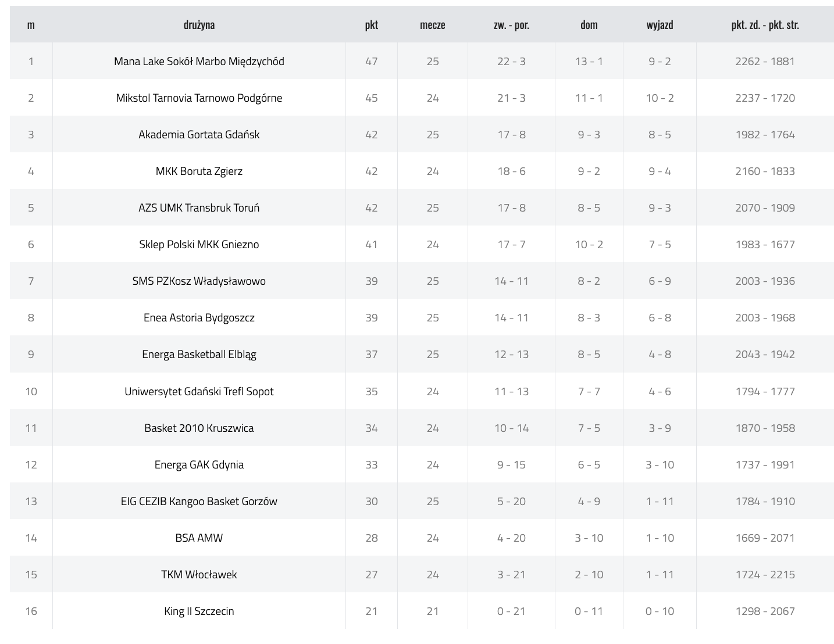Open Sklep Polski MKK Gniezno
Viewport: 834px width, 644px height.
[x=199, y=244]
